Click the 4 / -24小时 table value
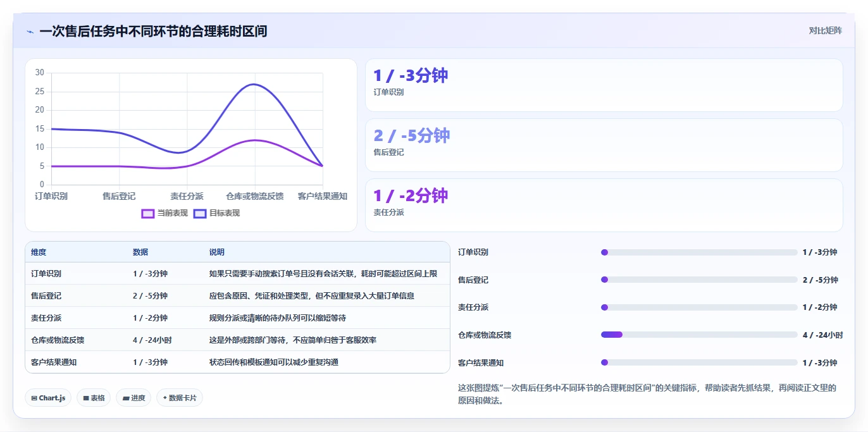868x432 pixels. pos(152,340)
